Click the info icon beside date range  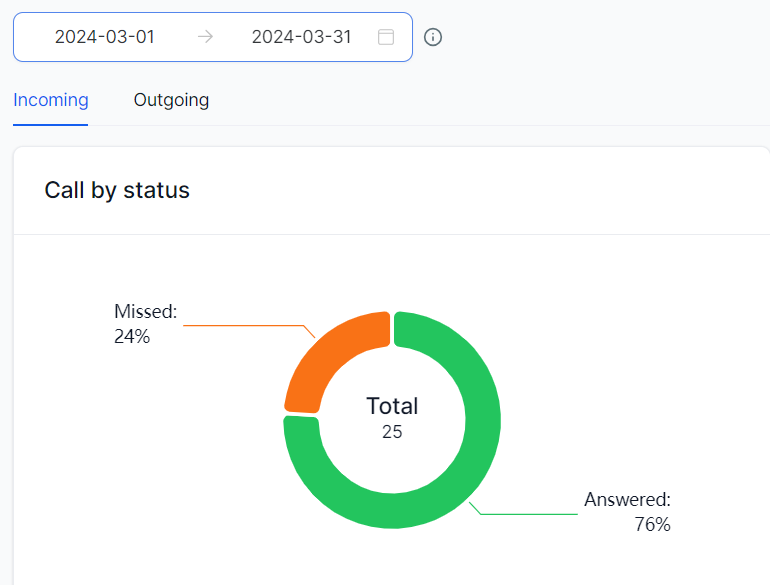coord(433,37)
